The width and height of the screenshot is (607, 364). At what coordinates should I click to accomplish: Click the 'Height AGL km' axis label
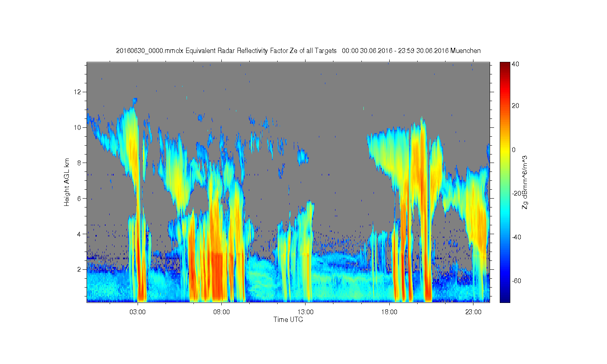click(x=67, y=182)
